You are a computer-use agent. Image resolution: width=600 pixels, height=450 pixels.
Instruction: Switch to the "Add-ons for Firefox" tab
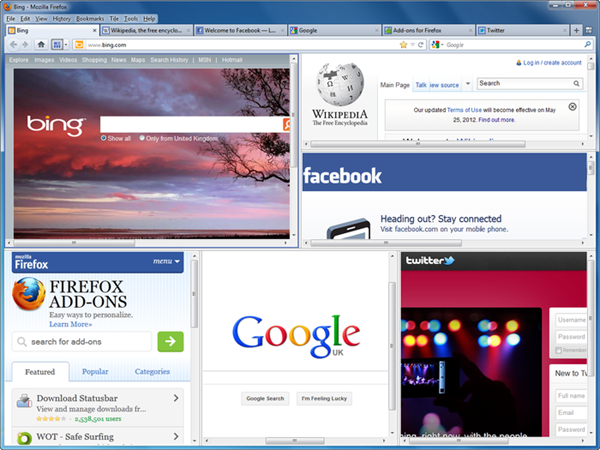[430, 31]
